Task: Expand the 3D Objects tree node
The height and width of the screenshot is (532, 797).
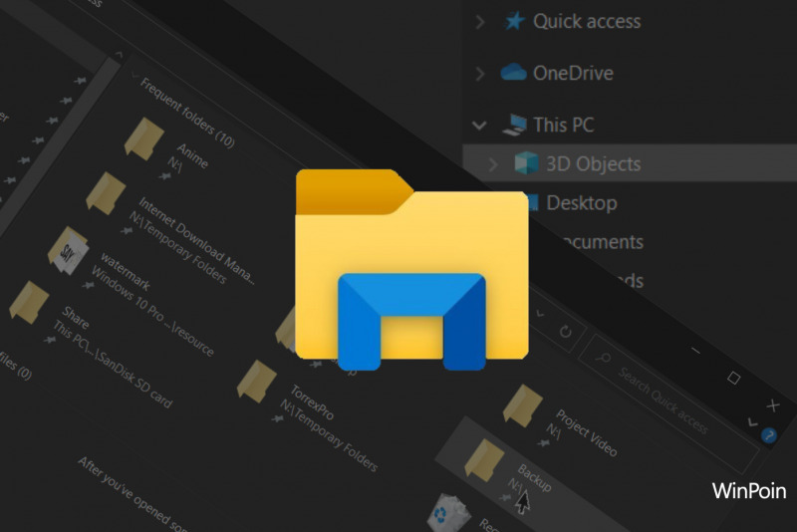Action: (492, 164)
